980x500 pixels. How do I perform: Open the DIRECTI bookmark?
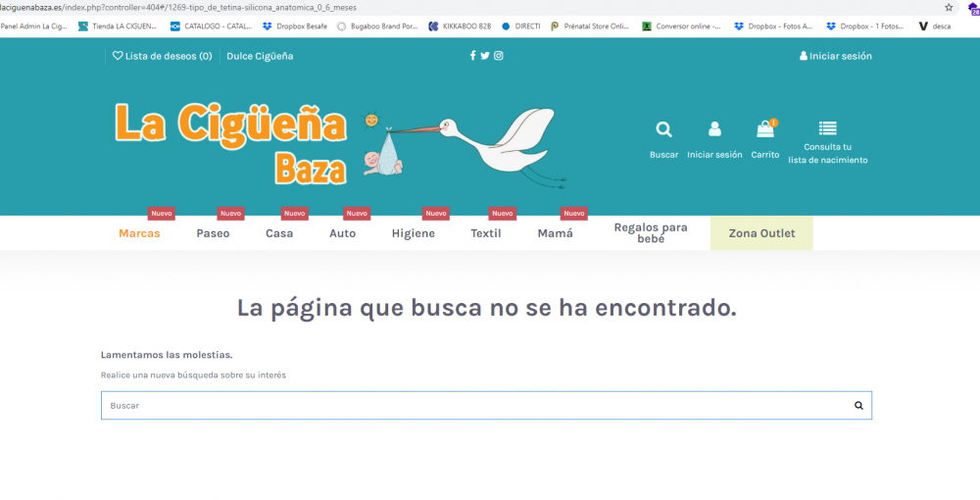pyautogui.click(x=520, y=26)
